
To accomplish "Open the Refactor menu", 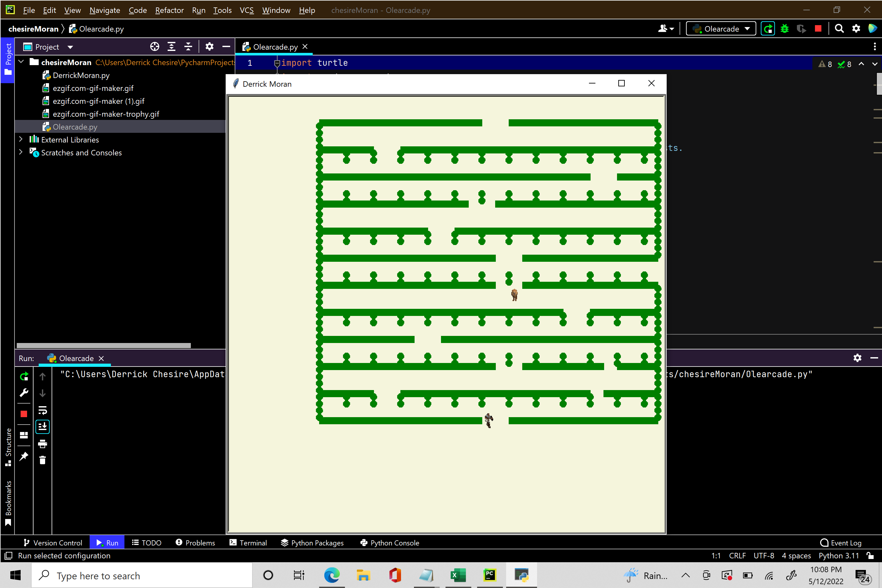I will click(x=169, y=10).
